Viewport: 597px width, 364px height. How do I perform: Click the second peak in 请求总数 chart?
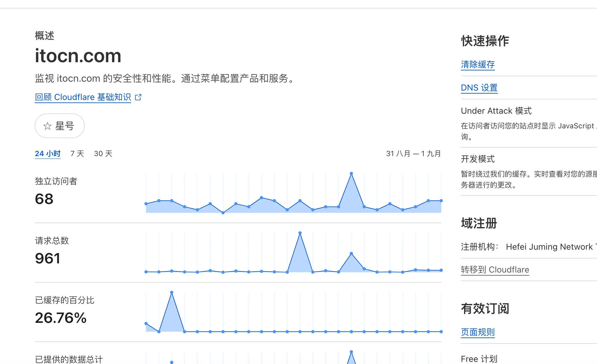351,254
